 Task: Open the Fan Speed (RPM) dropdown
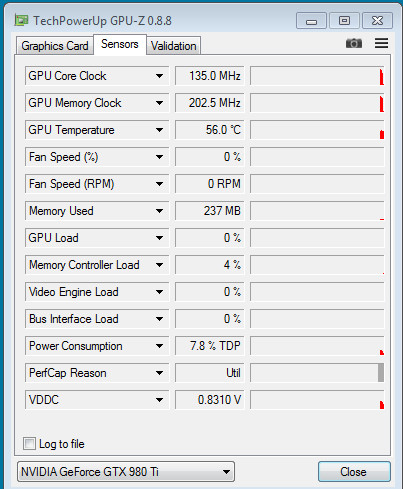[97, 184]
